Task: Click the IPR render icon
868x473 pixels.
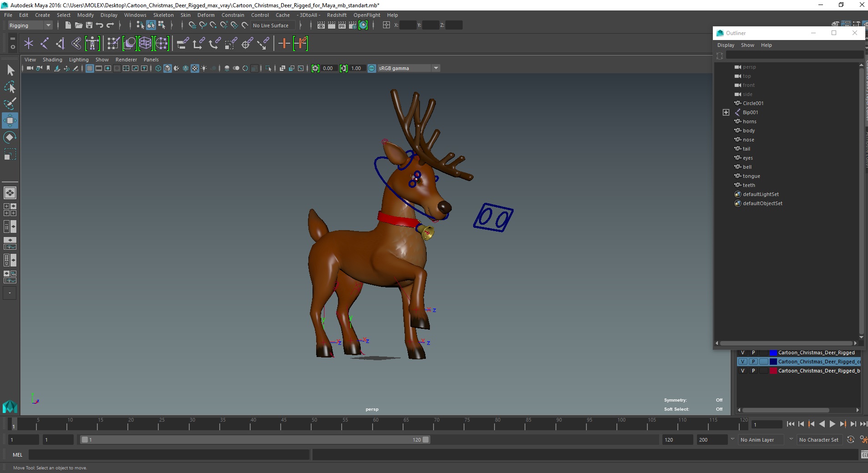Action: pos(342,25)
